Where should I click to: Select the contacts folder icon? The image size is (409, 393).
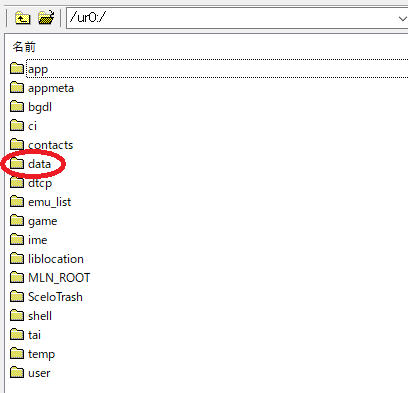pos(17,144)
